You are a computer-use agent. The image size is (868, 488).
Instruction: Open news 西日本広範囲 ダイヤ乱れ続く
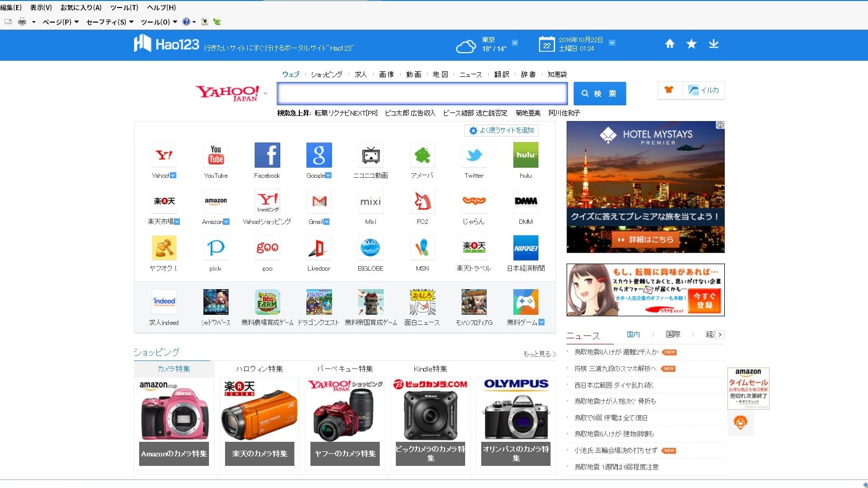coord(614,385)
